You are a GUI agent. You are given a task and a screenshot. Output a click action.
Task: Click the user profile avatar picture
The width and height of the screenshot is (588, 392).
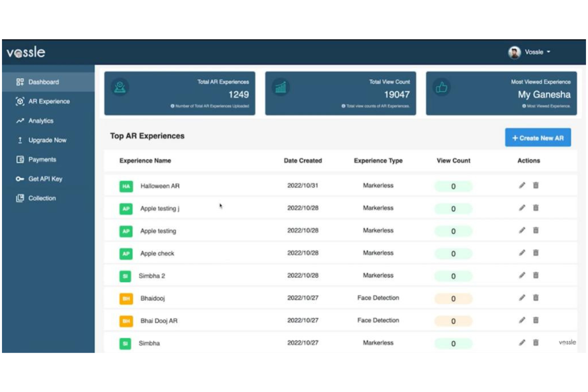point(514,52)
